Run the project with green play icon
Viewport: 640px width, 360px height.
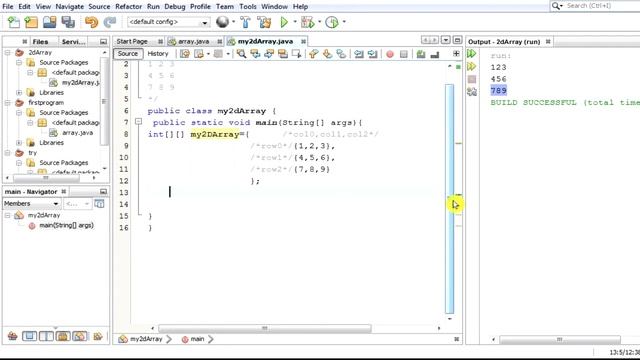pos(284,22)
